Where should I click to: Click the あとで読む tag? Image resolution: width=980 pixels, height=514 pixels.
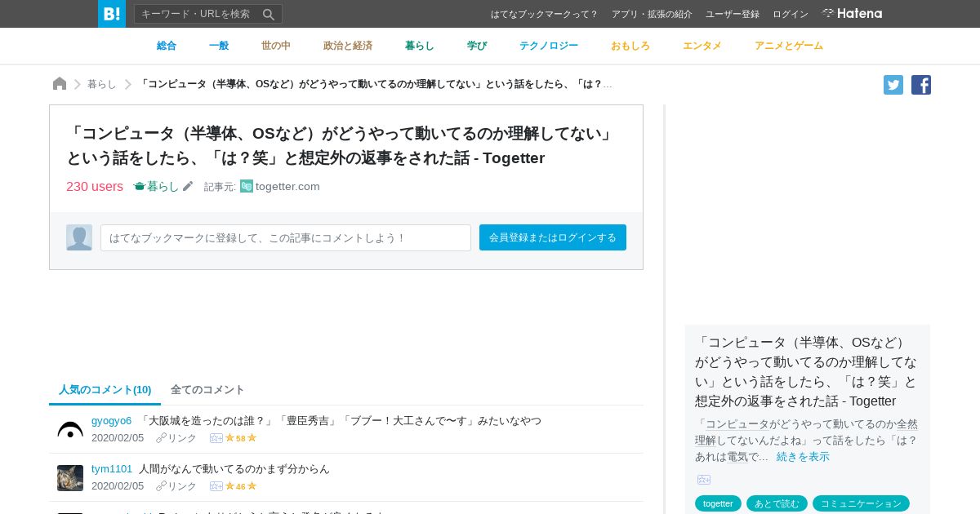tap(777, 503)
